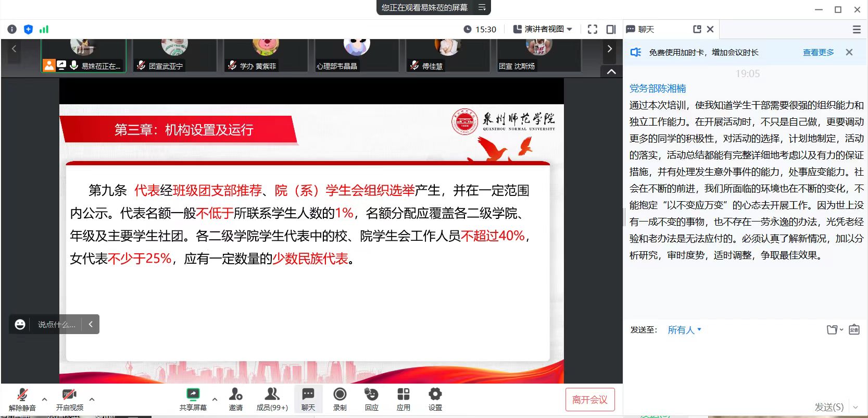Click the View More link

818,52
